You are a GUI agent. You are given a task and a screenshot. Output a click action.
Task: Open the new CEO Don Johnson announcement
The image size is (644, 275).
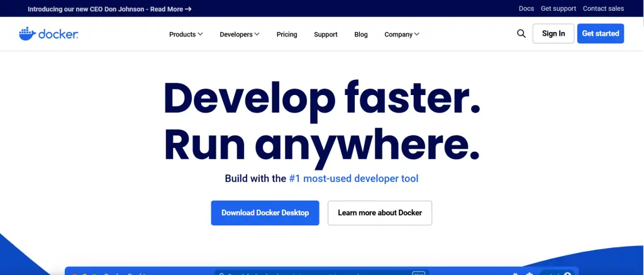(109, 9)
